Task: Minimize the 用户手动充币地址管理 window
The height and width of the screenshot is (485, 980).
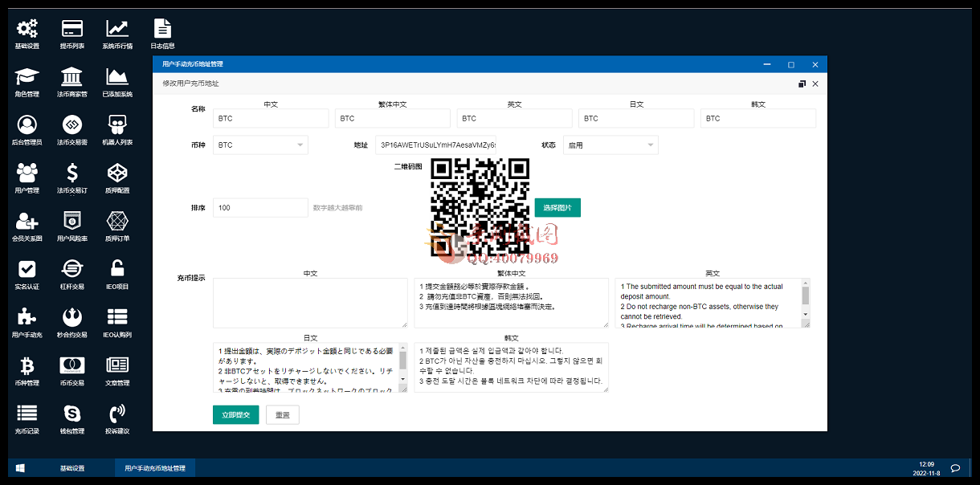Action: click(767, 64)
